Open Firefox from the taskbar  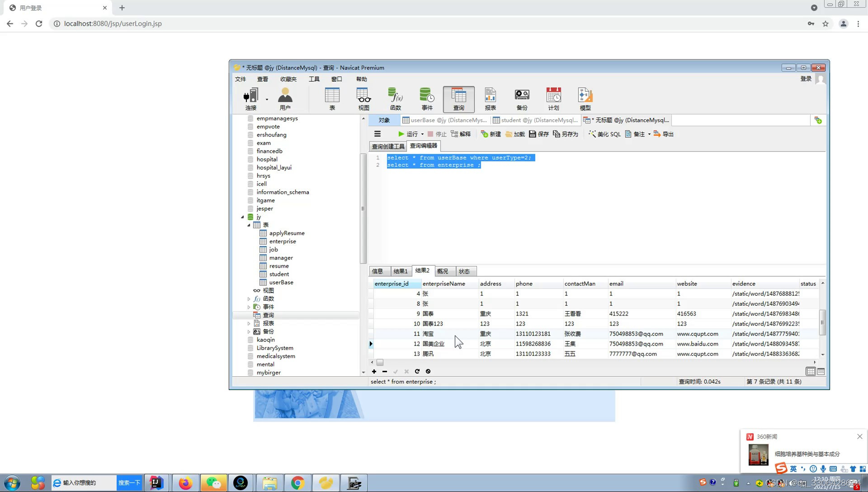coord(185,483)
